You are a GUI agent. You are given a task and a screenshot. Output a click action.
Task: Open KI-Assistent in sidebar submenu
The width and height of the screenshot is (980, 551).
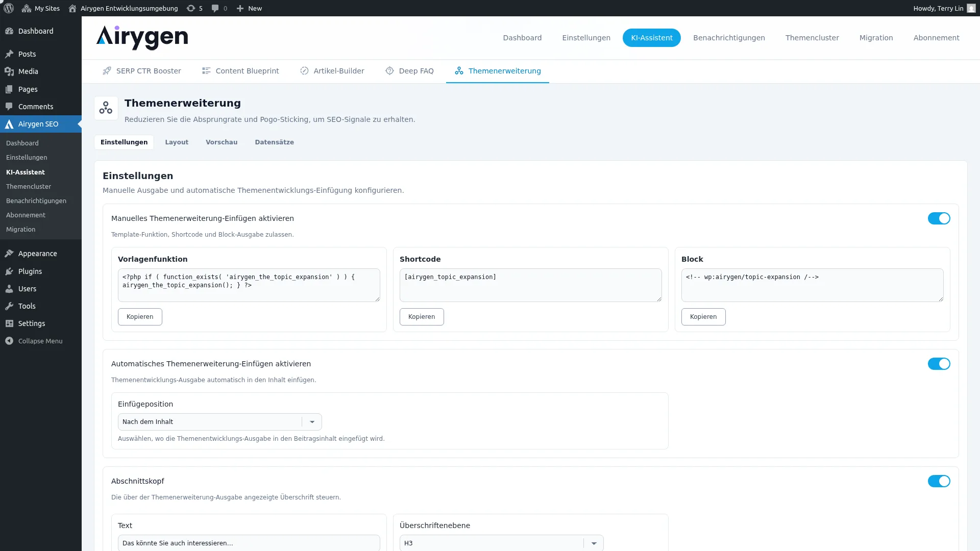click(26, 172)
